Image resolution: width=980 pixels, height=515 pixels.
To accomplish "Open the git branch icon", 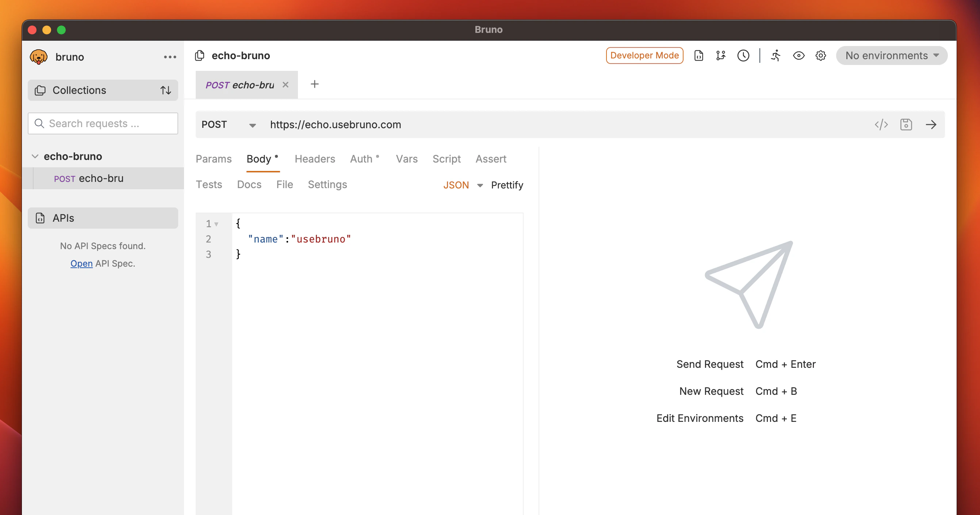I will 720,56.
